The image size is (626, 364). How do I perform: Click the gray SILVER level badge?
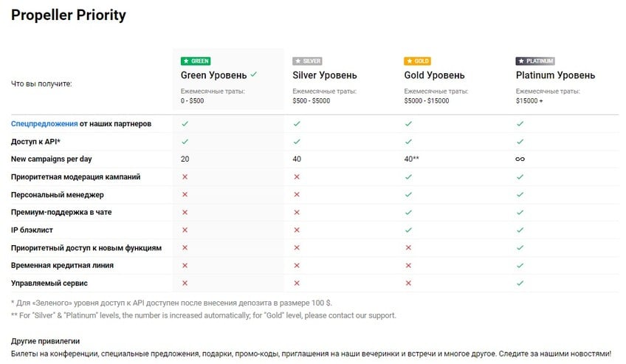[308, 61]
